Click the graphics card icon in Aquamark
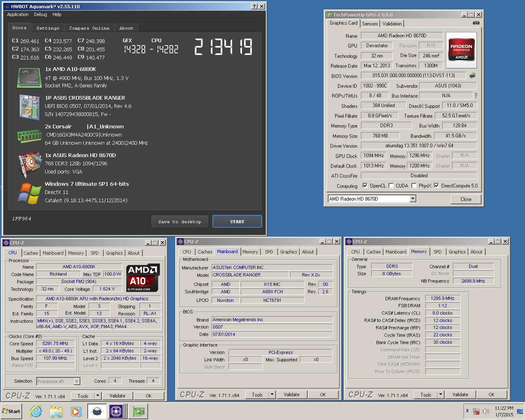Screen dimensions: 525x420 coord(29,164)
